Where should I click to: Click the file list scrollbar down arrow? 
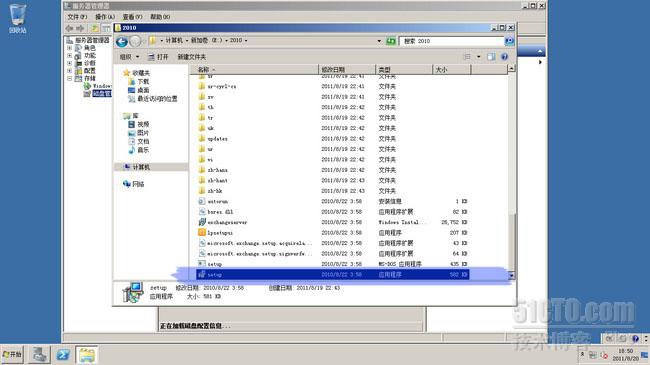[512, 275]
